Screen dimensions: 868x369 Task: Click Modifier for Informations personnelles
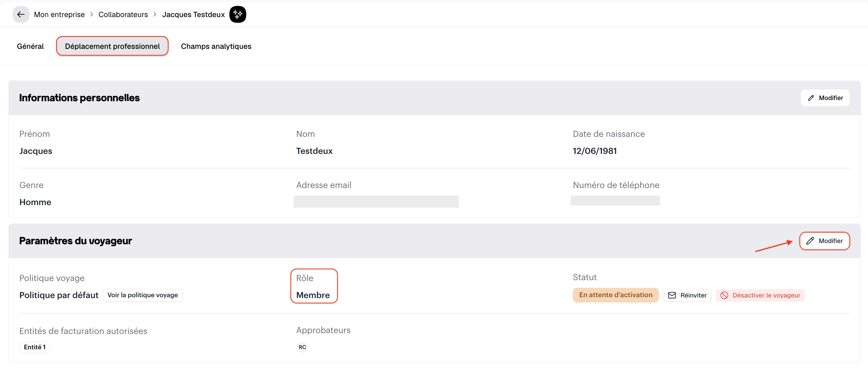click(825, 98)
